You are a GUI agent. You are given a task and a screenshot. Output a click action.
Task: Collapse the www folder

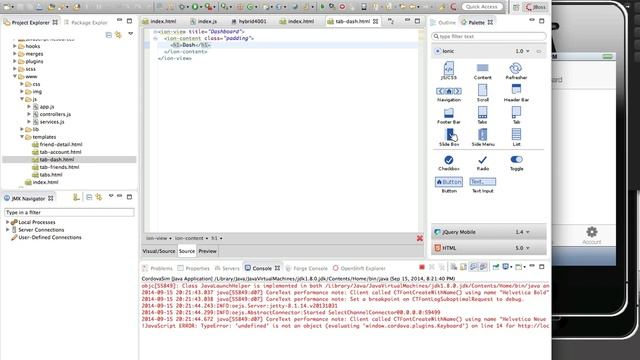pyautogui.click(x=15, y=76)
